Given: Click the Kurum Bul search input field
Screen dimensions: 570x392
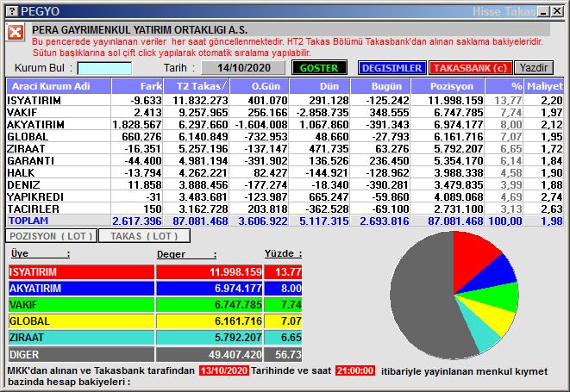Looking at the screenshot, I should click(x=104, y=68).
